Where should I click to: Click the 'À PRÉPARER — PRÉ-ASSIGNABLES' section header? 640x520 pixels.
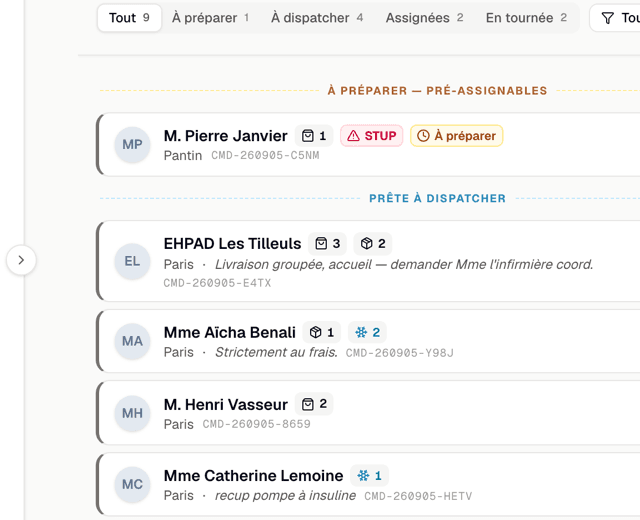coord(437,91)
